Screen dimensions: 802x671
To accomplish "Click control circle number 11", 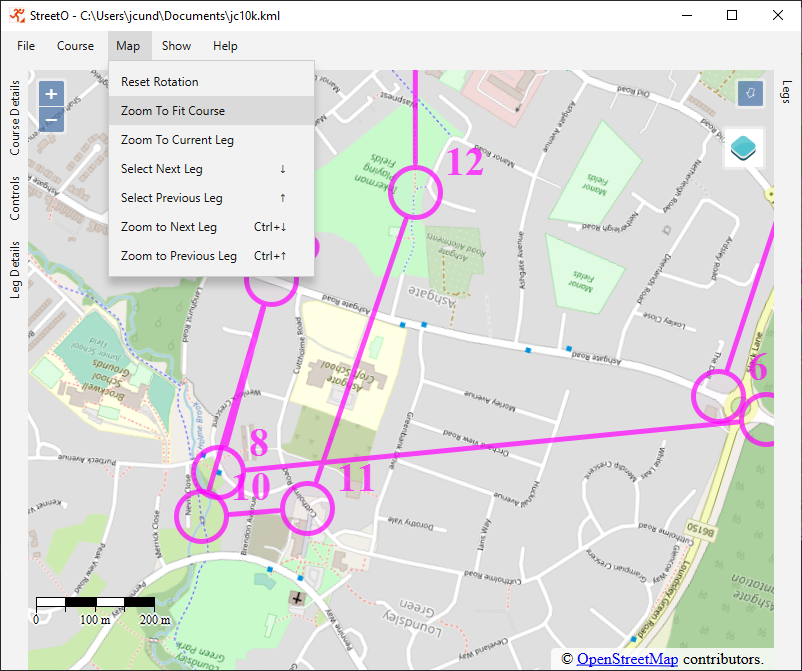I will click(307, 508).
